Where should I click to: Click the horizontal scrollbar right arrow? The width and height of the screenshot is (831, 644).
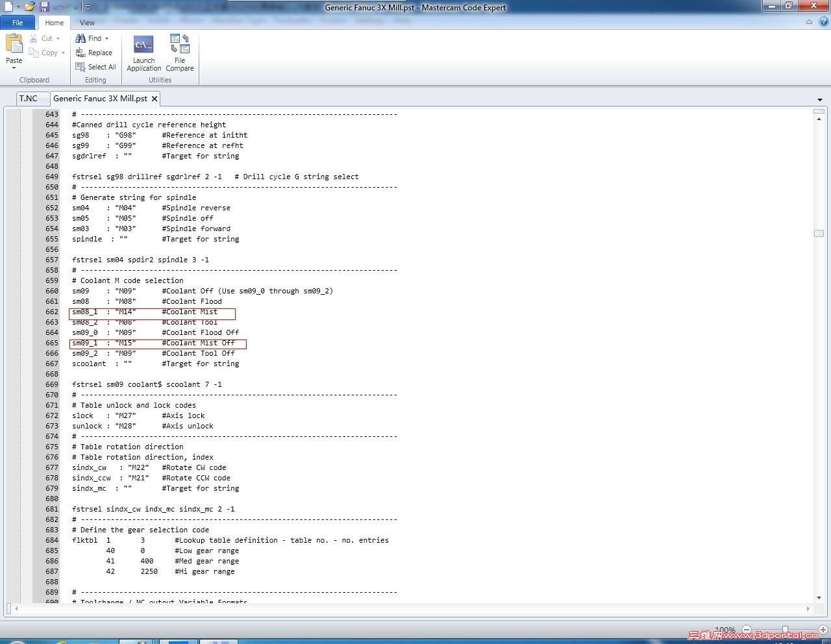click(x=808, y=609)
